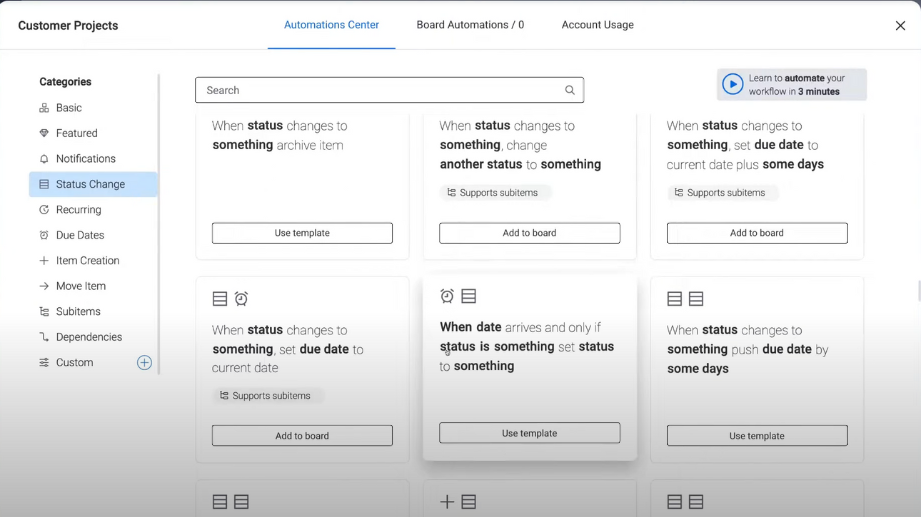Click the Featured diamond icon
The width and height of the screenshot is (921, 517).
click(44, 133)
